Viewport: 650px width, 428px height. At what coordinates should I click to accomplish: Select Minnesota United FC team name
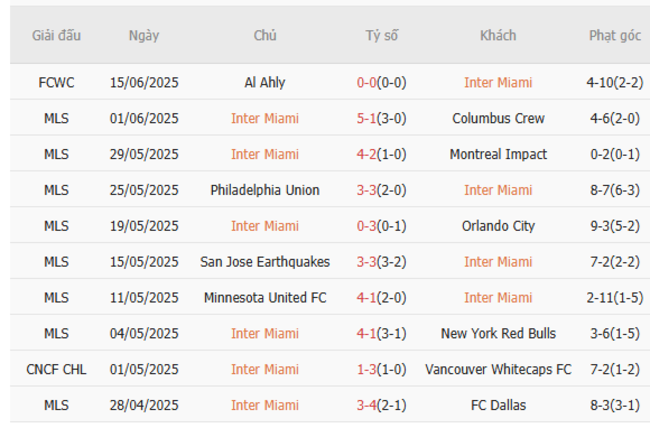click(264, 297)
